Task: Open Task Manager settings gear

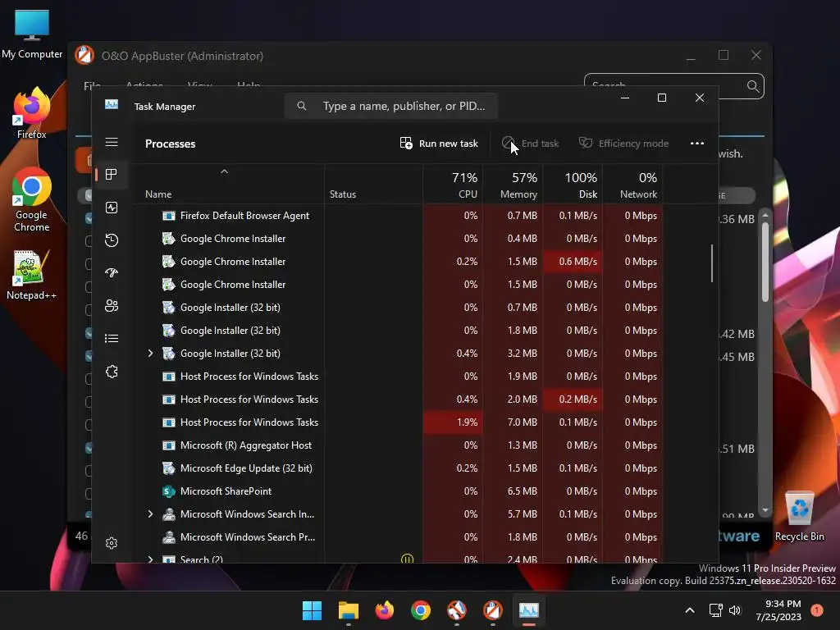Action: coord(112,543)
